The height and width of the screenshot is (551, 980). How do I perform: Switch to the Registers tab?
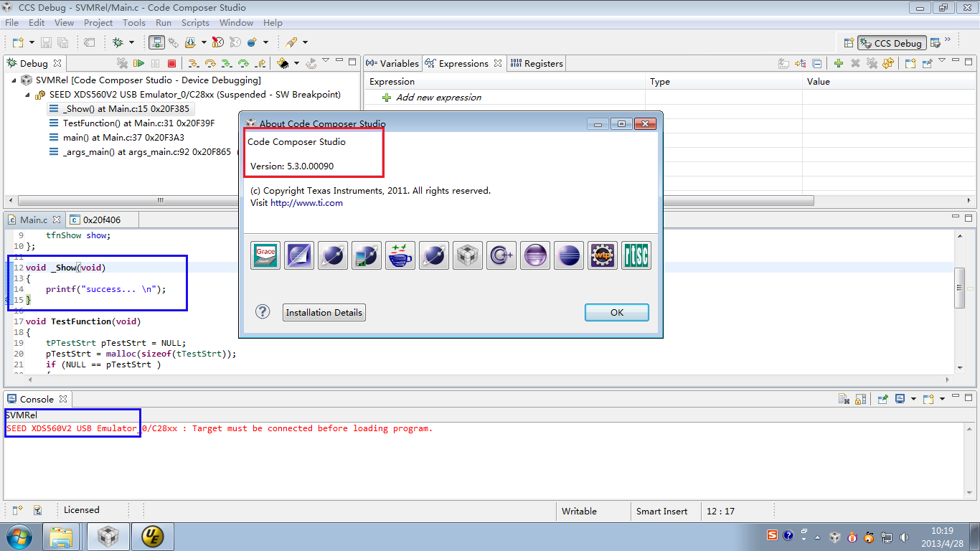tap(537, 63)
